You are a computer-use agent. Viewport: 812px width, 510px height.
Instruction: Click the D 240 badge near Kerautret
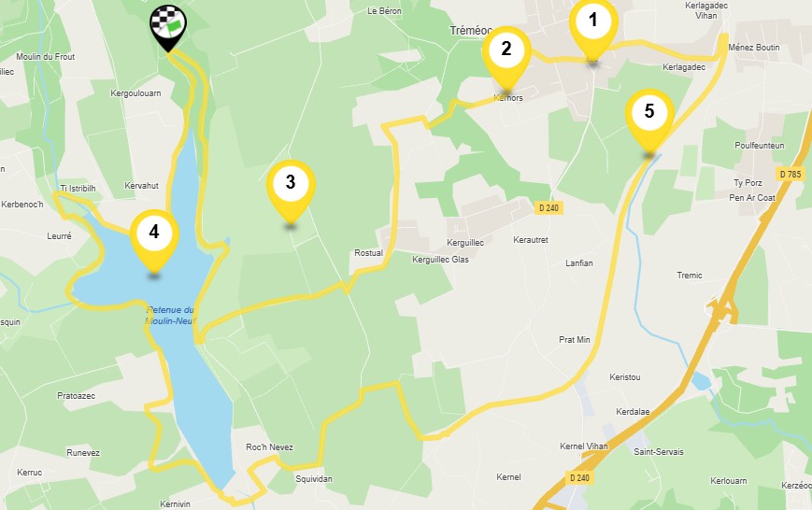548,207
